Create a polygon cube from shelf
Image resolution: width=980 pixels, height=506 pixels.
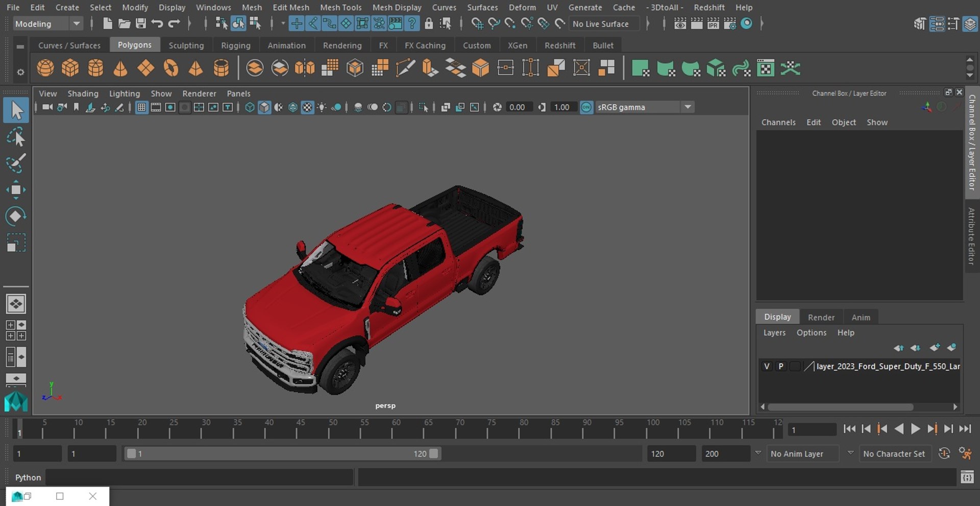point(70,68)
